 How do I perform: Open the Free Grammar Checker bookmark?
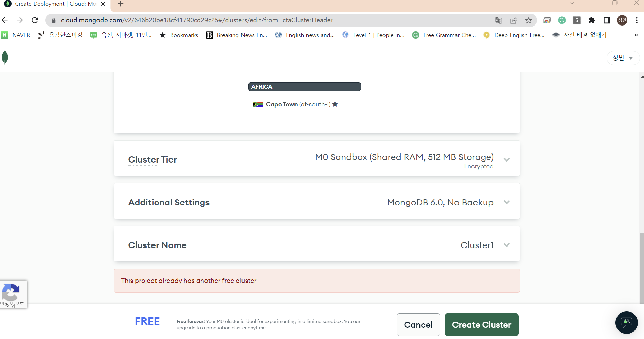pyautogui.click(x=444, y=35)
